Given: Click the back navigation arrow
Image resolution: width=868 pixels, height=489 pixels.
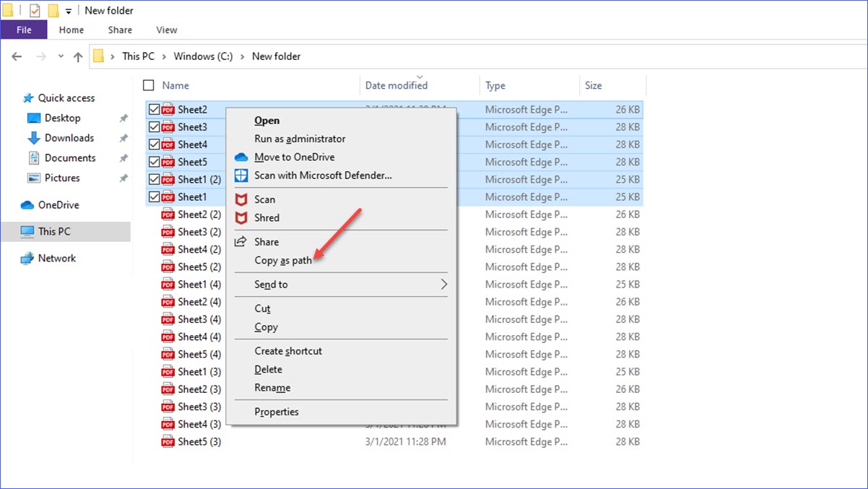Looking at the screenshot, I should pyautogui.click(x=16, y=56).
